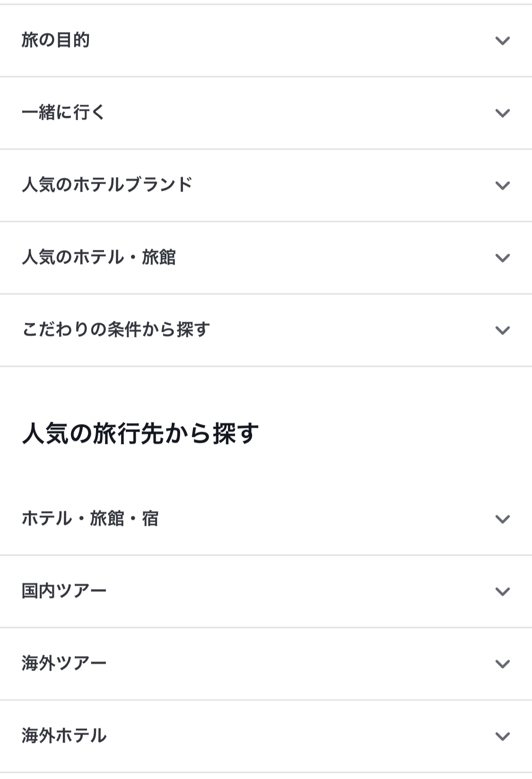Click the 海外ホテル down arrow icon
This screenshot has height=779, width=532.
point(502,736)
